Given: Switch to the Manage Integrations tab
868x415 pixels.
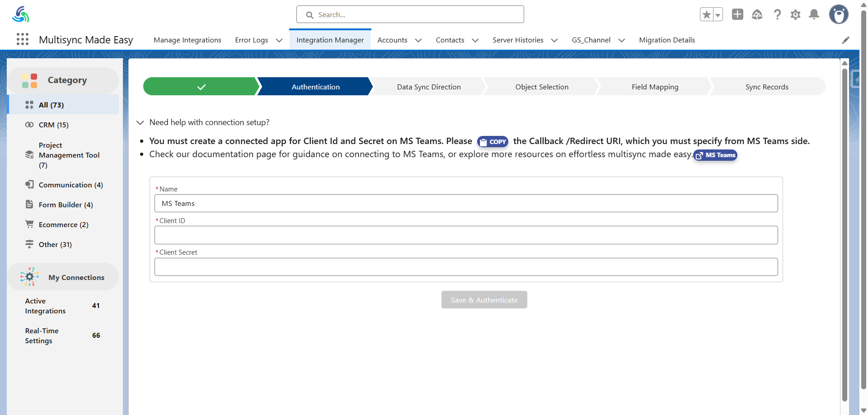Looking at the screenshot, I should [x=187, y=40].
